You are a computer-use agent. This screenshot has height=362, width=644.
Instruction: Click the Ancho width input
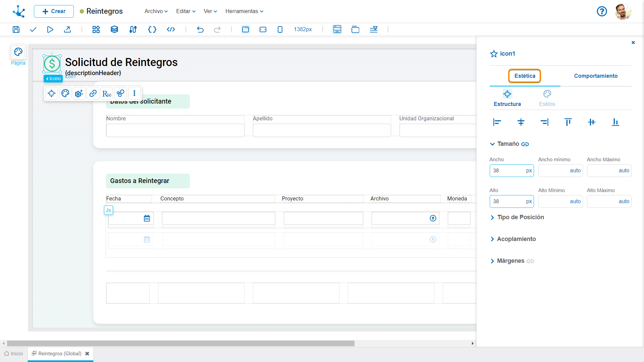tap(512, 171)
